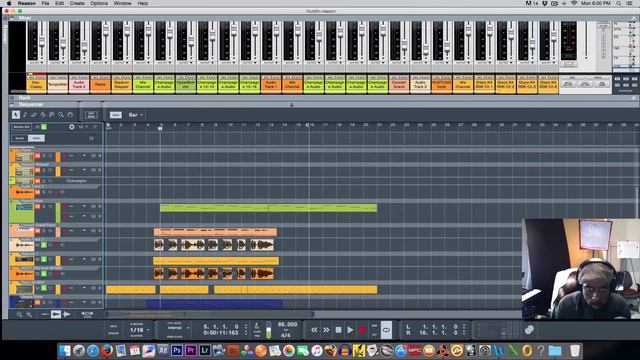Open lane dropdown on top orange track
640x360 pixels.
coord(84,156)
